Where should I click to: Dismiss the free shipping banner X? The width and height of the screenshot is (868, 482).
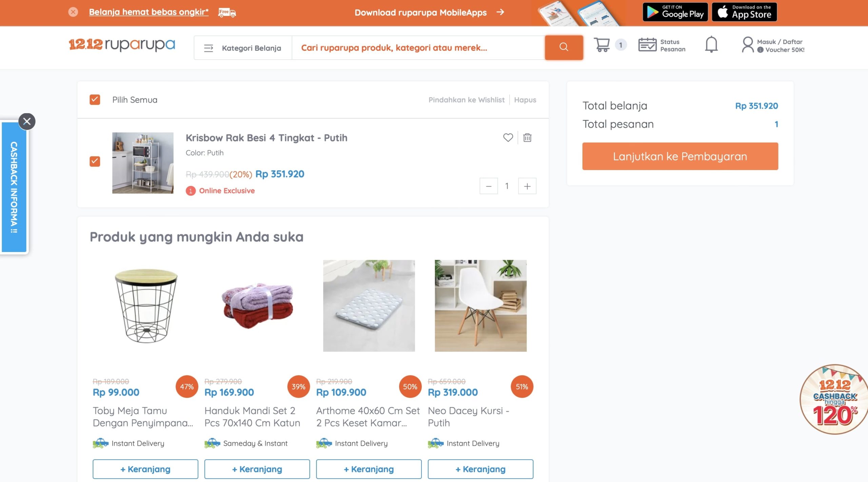pos(73,12)
